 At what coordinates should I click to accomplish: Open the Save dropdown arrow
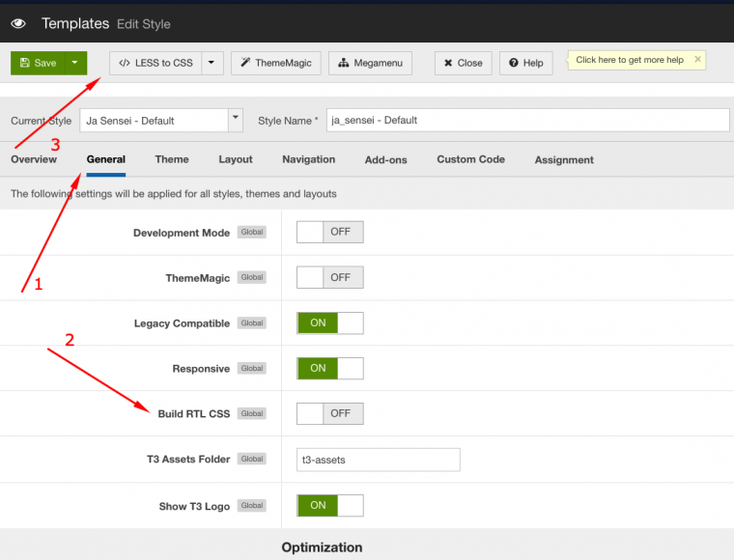pyautogui.click(x=75, y=63)
